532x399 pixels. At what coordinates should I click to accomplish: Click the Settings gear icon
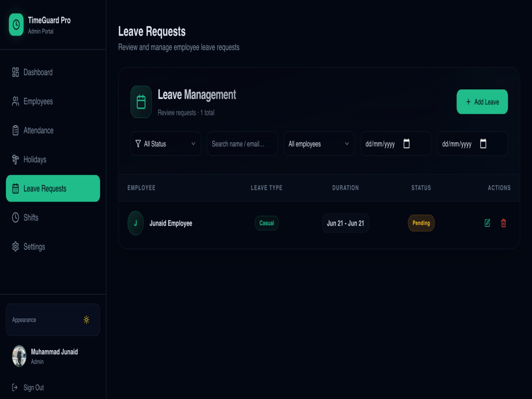15,247
